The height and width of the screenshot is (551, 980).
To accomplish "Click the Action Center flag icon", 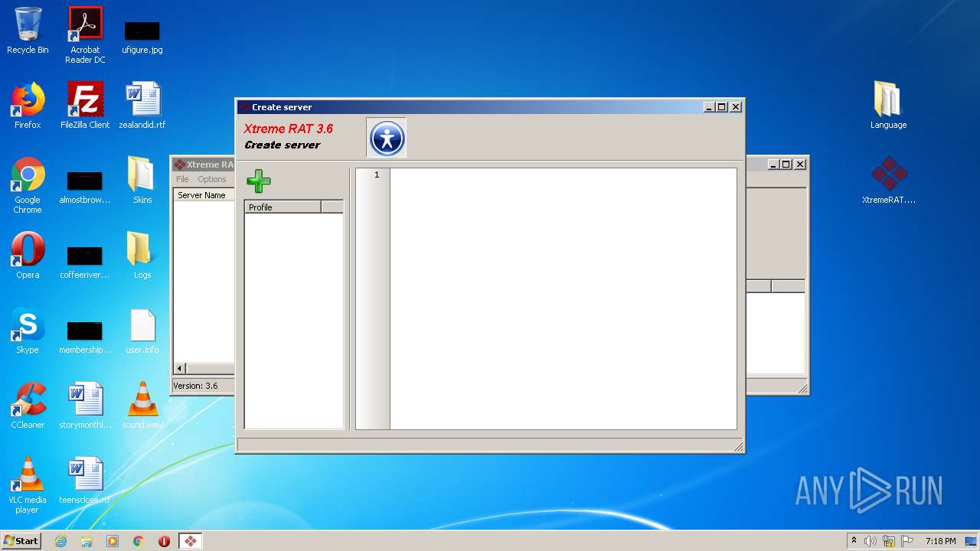I will coord(906,541).
